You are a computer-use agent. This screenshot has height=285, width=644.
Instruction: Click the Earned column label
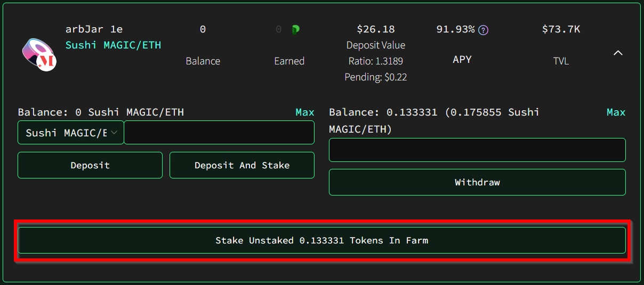click(x=289, y=61)
